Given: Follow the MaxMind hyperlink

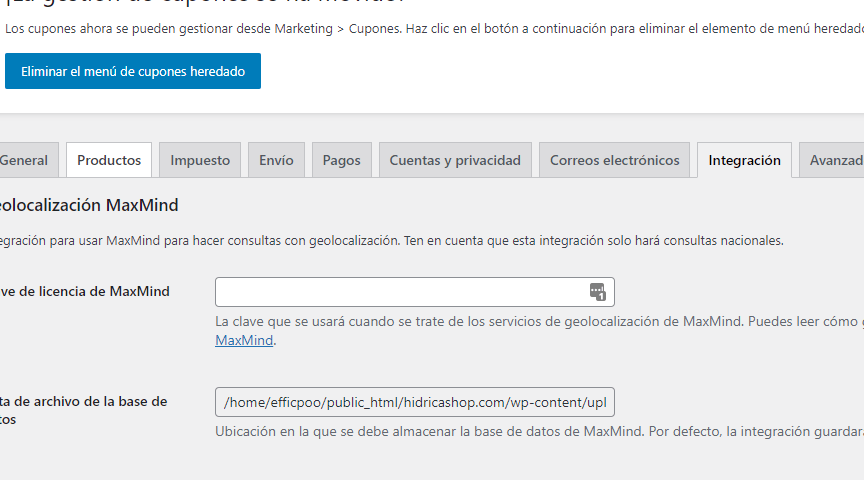Looking at the screenshot, I should (x=244, y=340).
